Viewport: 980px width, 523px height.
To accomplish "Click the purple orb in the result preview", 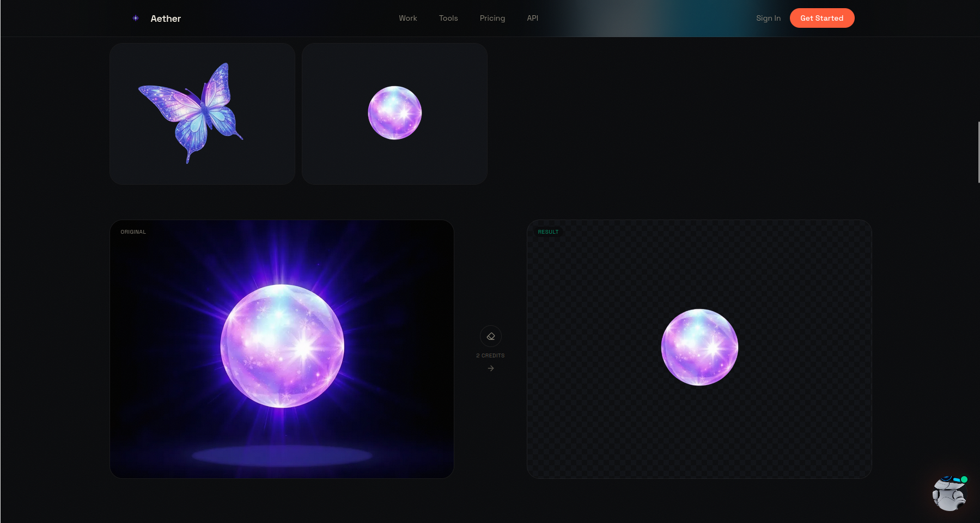I will click(699, 347).
